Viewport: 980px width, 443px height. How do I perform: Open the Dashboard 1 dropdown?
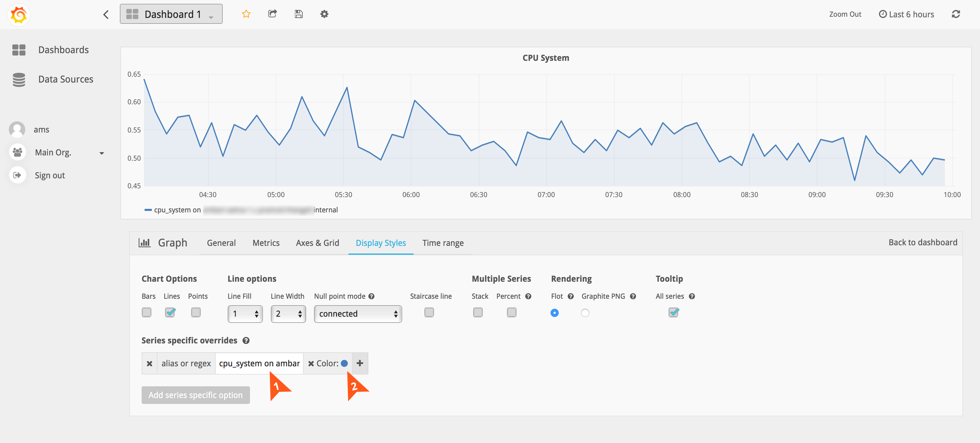[171, 14]
